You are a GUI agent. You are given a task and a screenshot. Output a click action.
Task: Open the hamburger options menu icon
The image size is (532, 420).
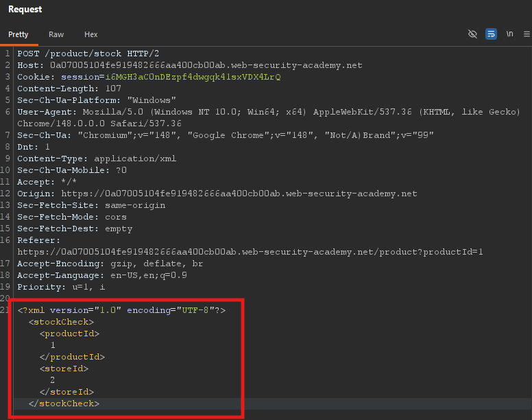tap(527, 34)
